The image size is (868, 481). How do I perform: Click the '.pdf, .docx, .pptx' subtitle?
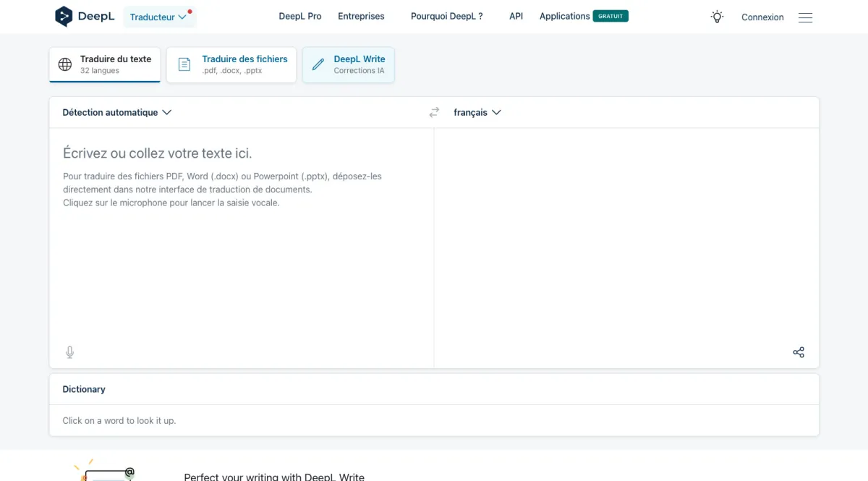click(x=232, y=71)
